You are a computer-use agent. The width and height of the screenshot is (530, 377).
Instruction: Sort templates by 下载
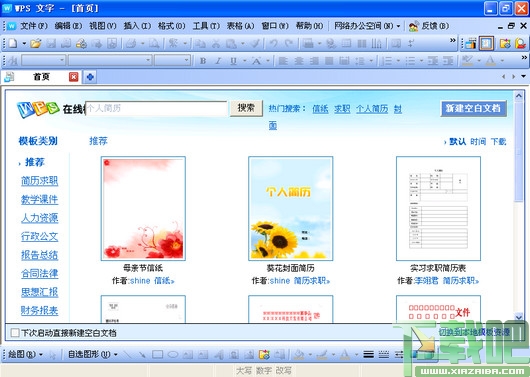point(499,142)
